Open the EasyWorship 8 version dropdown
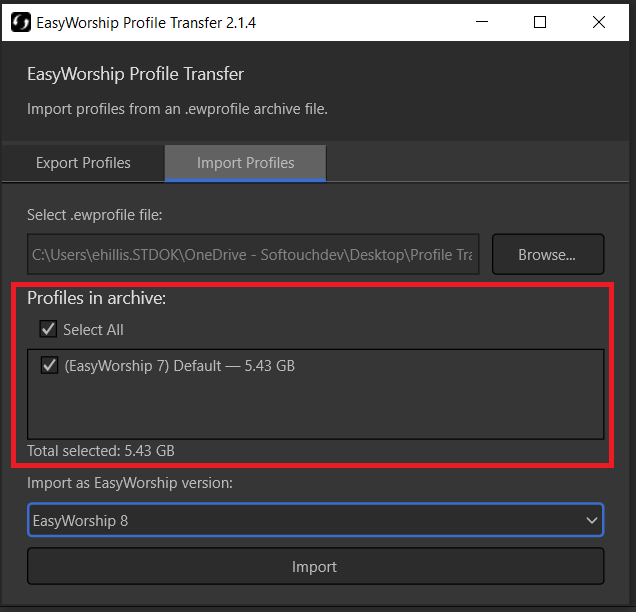 point(316,520)
